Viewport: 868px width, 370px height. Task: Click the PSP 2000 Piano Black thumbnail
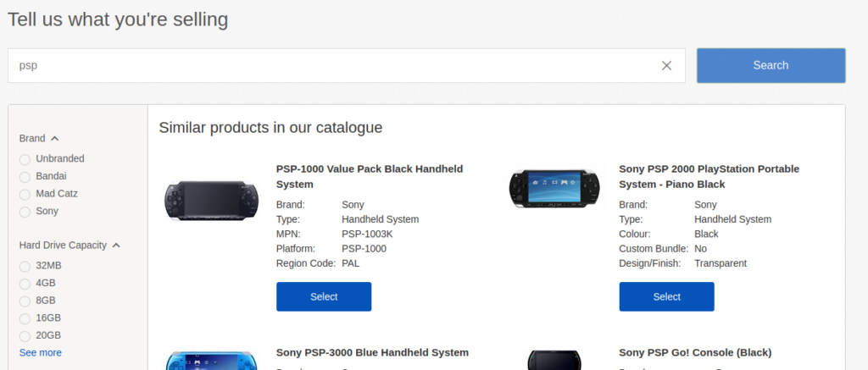coord(554,189)
